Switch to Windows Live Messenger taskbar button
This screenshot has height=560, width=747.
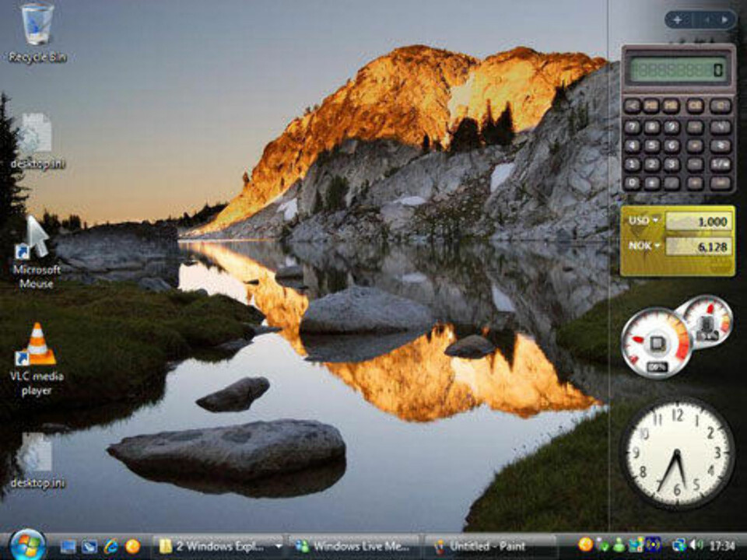coord(354,546)
